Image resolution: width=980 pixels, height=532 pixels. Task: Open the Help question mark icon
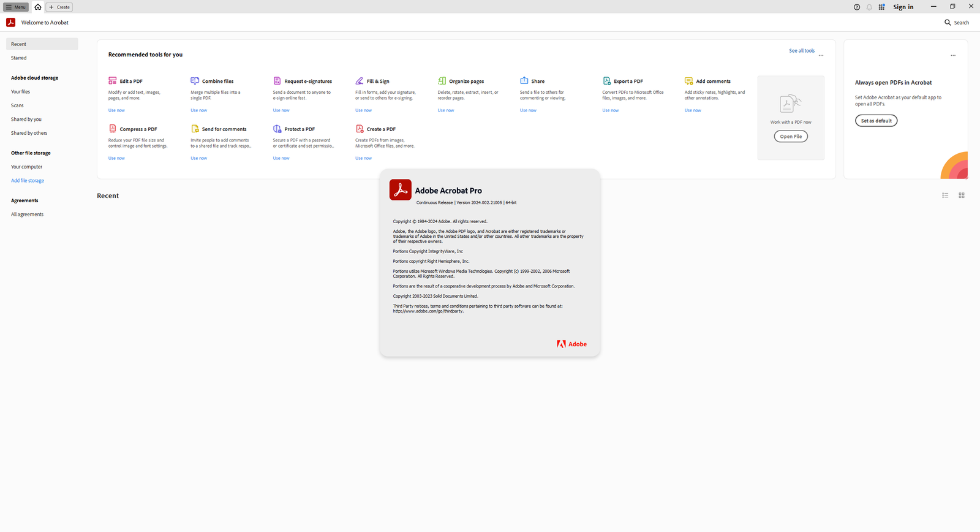coord(857,7)
